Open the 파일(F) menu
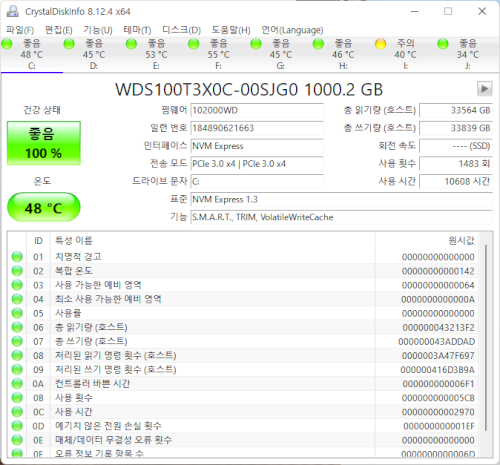500x465 pixels. [x=20, y=30]
